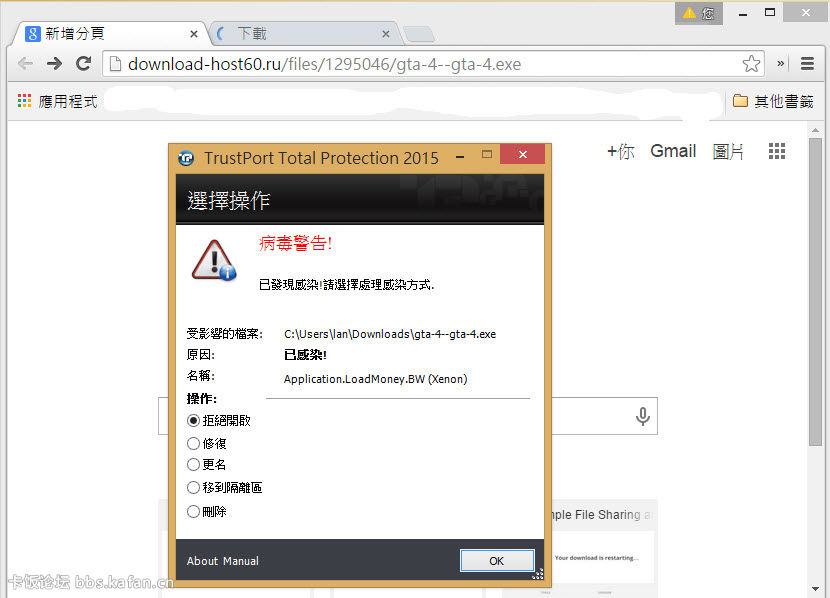
Task: Click the infected file path text
Action: 390,334
